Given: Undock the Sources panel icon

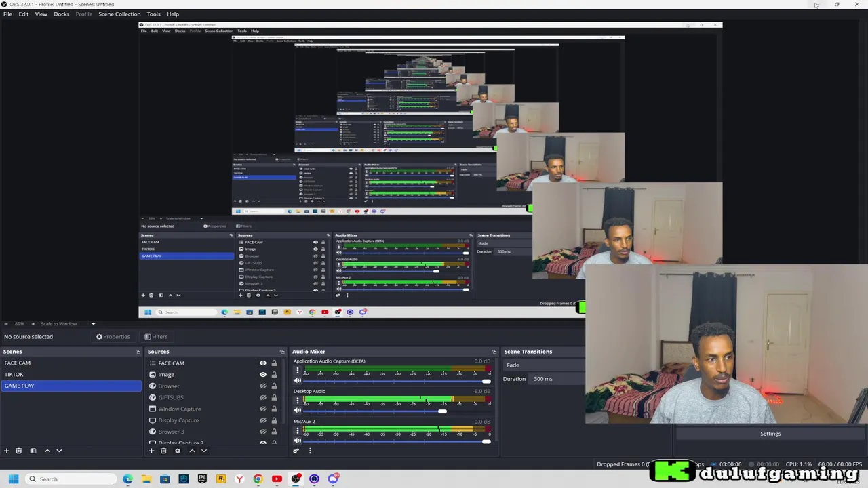Looking at the screenshot, I should coord(282,352).
